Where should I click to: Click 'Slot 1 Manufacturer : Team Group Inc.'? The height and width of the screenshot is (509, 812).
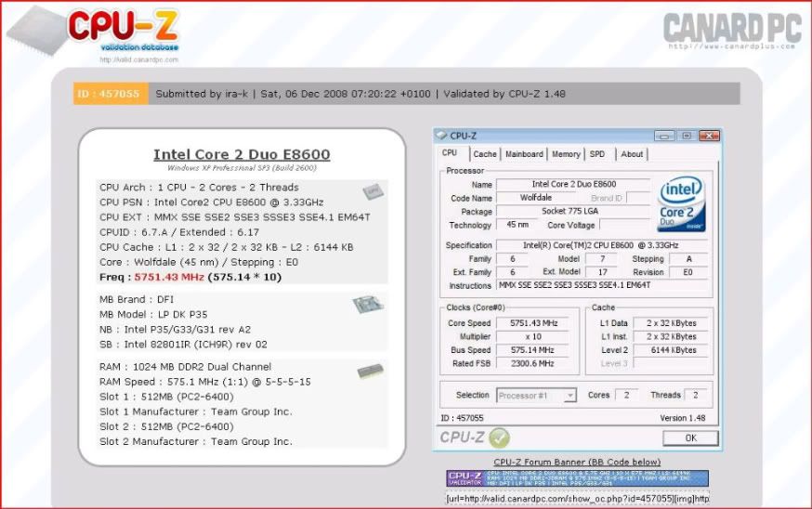(196, 411)
